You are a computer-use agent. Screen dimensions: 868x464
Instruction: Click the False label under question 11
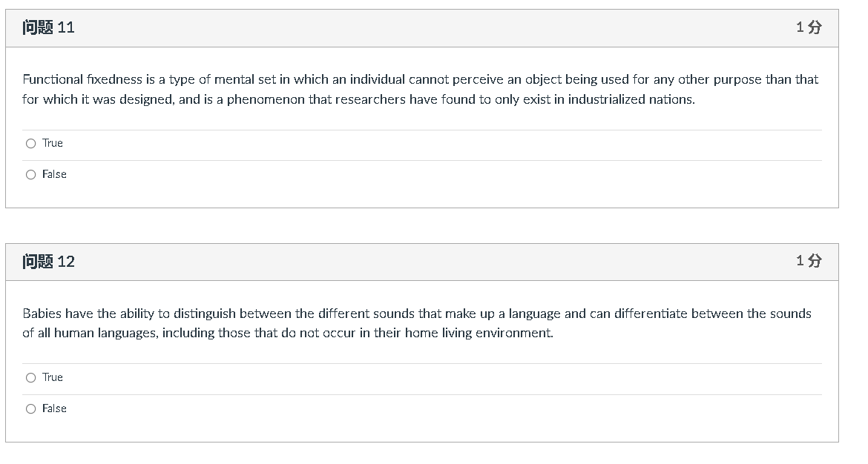tap(55, 174)
